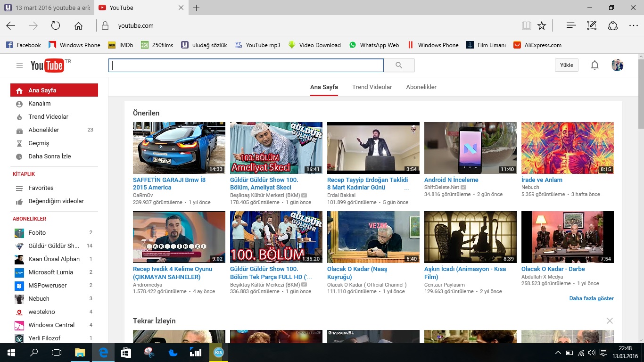Image resolution: width=644 pixels, height=362 pixels.
Task: Switch to Abonelikler tab
Action: tap(421, 87)
